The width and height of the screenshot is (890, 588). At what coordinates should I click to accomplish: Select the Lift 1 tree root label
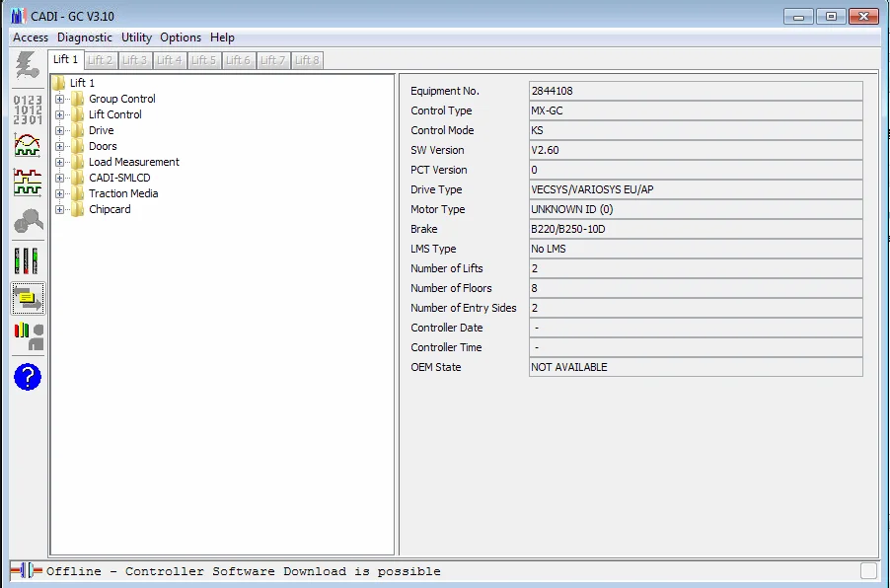[82, 83]
